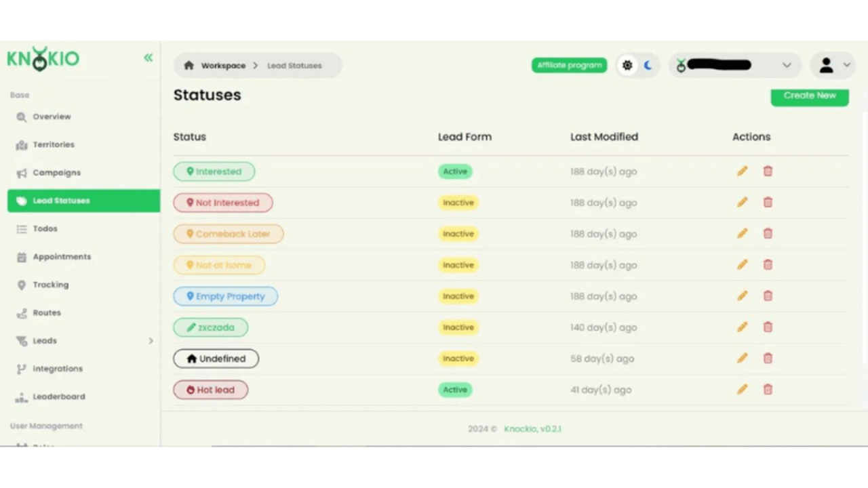Edit the Hot lead status

pyautogui.click(x=742, y=390)
